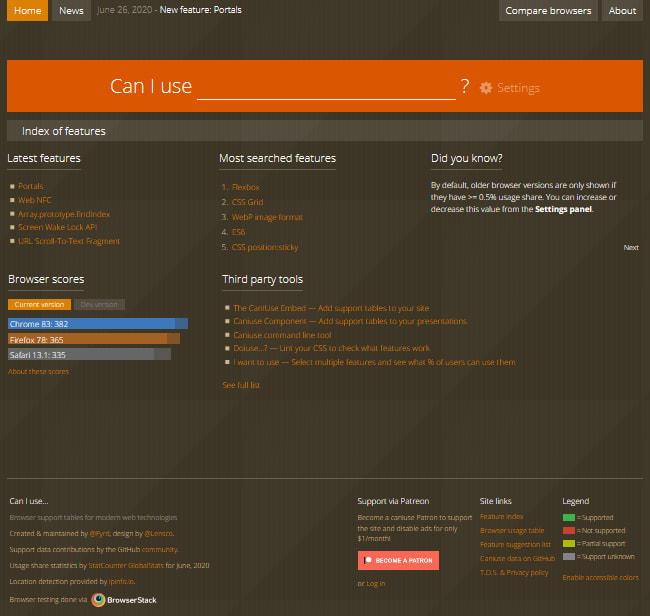Open Caniuse Component link
Viewport: 650px width, 616px height.
tap(350, 321)
